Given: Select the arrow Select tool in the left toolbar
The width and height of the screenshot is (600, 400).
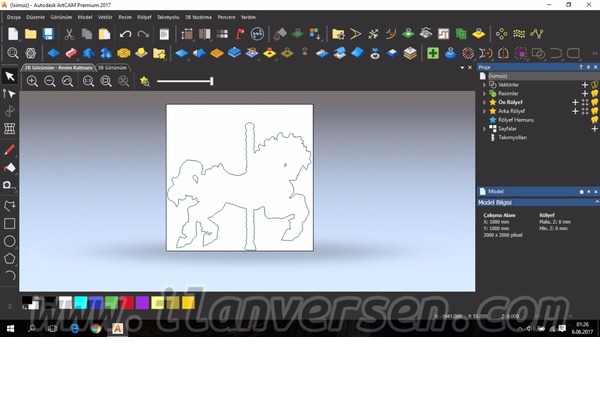Looking at the screenshot, I should tap(10, 76).
